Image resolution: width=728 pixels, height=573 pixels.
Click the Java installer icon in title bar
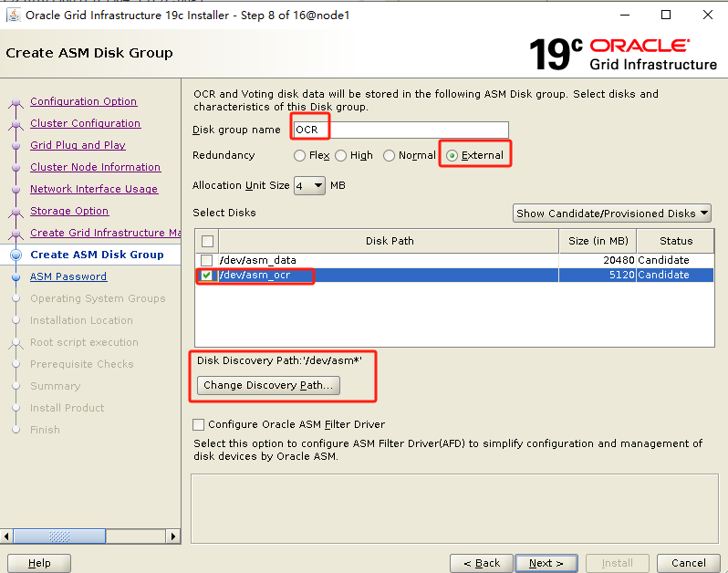(13, 16)
